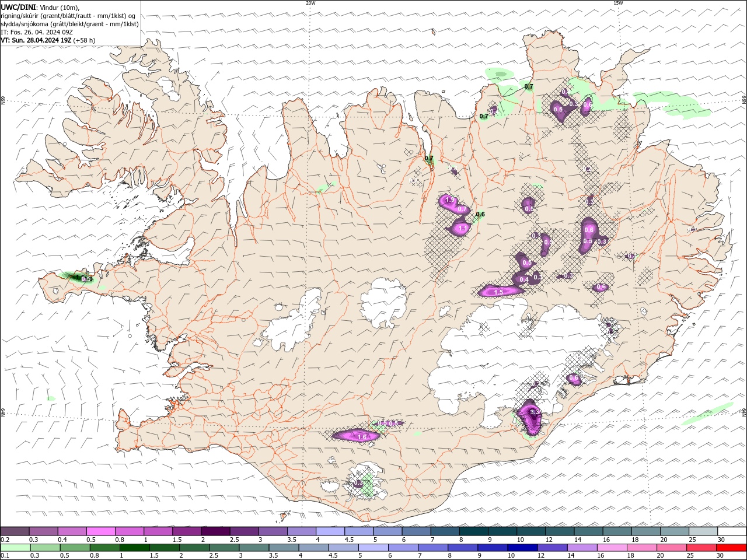Pick the pale grey top-row swatch 25–30
The width and height of the screenshot is (747, 560).
pos(703,531)
